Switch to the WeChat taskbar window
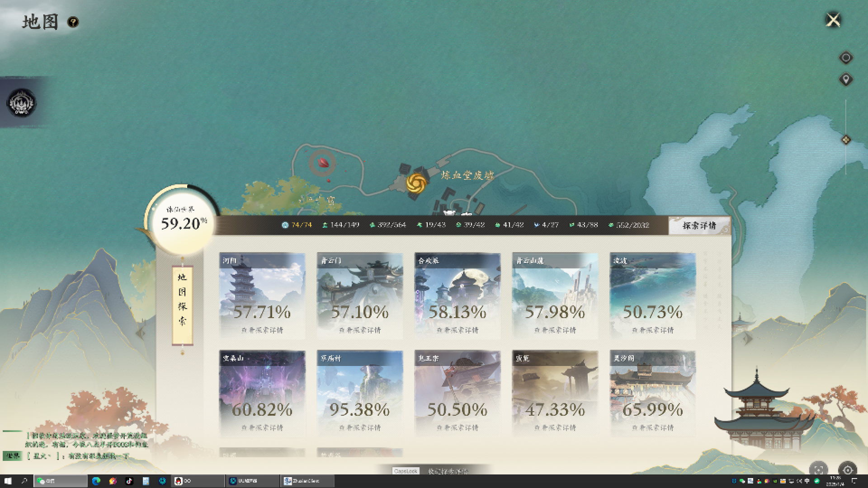Screen dimensions: 868x488 [61, 481]
